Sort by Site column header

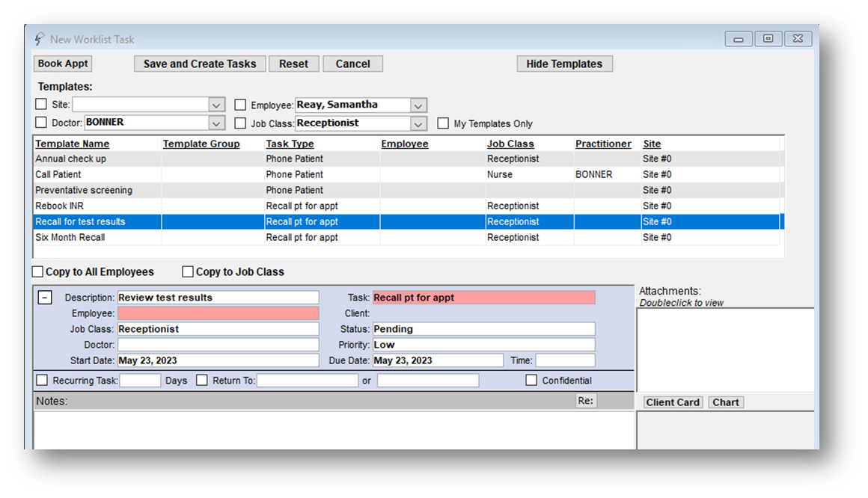(652, 144)
